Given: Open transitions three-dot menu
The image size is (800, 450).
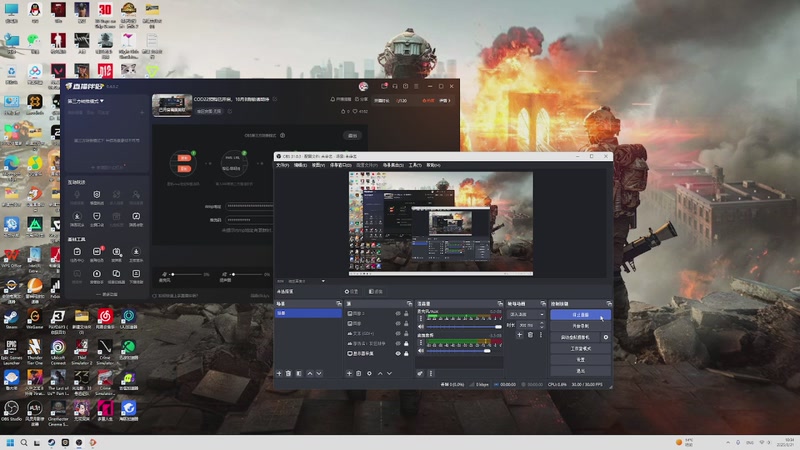Looking at the screenshot, I should [541, 335].
